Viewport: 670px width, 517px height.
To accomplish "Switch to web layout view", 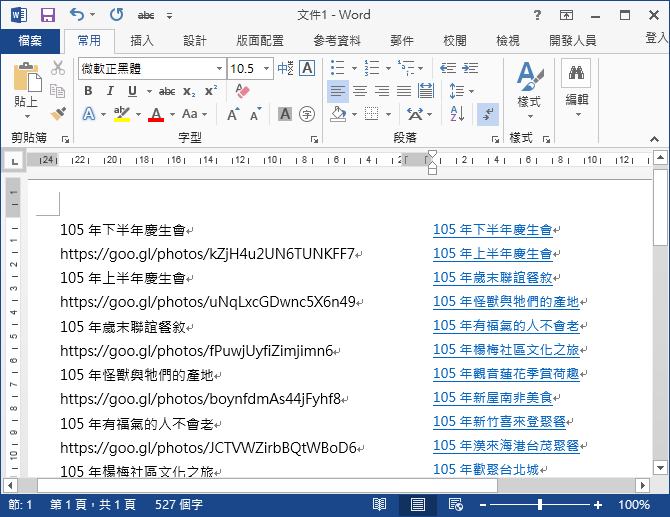I will coord(455,505).
